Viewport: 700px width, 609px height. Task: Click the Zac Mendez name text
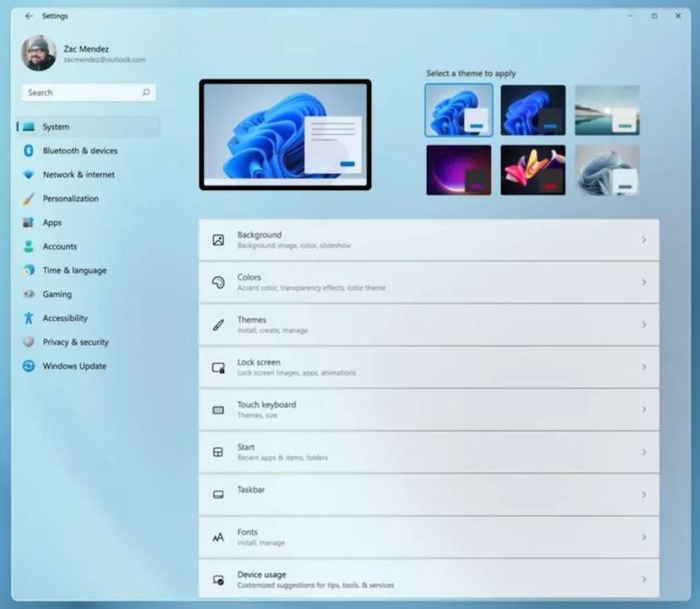pos(86,49)
